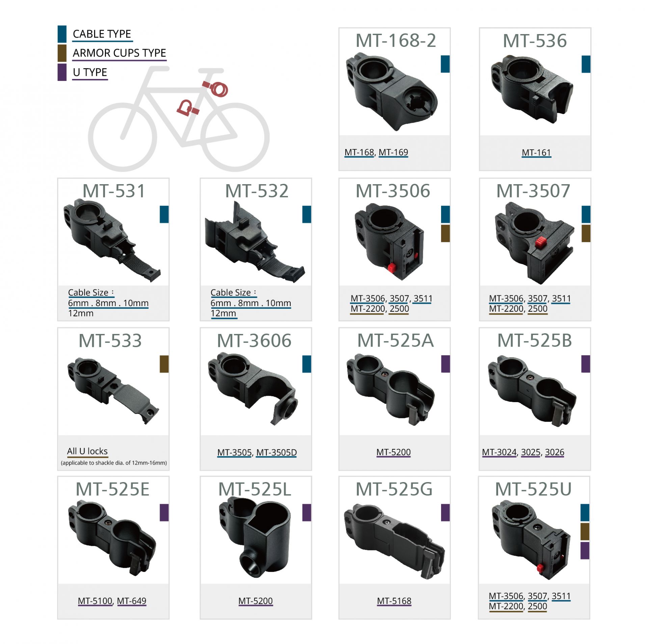Open the MT-3024 link under MT-525B
The image size is (648, 644).
(x=498, y=452)
